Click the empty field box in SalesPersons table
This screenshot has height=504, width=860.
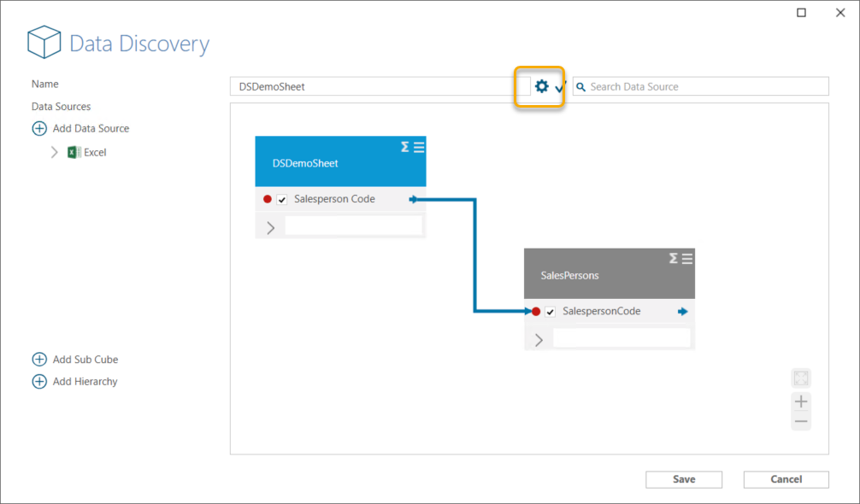[622, 337]
